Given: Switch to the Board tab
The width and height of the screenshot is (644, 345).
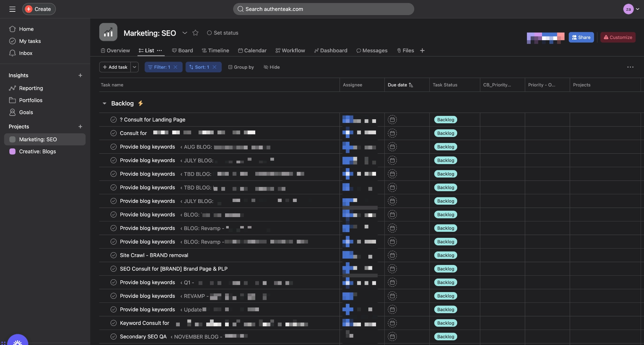Looking at the screenshot, I should coord(182,51).
